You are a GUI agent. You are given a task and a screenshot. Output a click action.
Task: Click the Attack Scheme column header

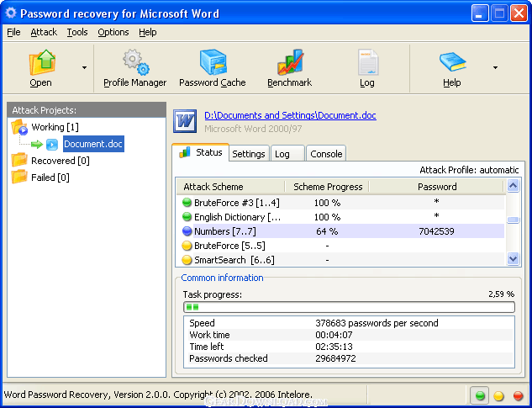click(230, 187)
